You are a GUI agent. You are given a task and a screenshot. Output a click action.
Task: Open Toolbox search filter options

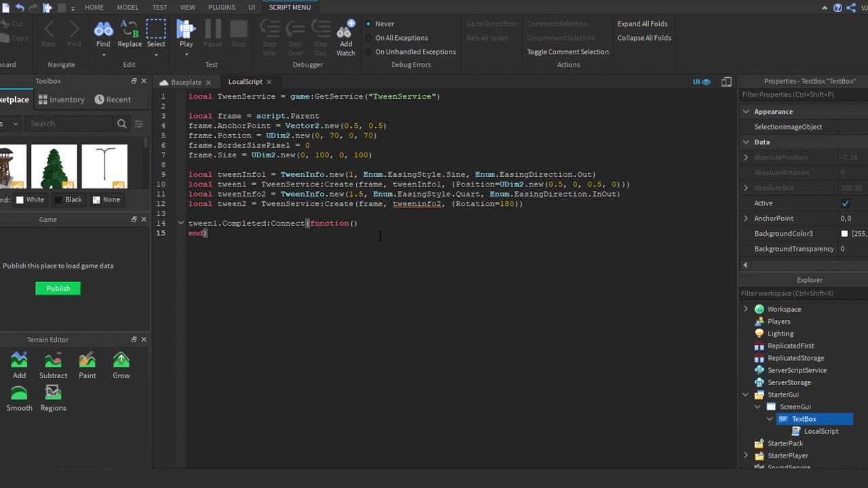(139, 124)
